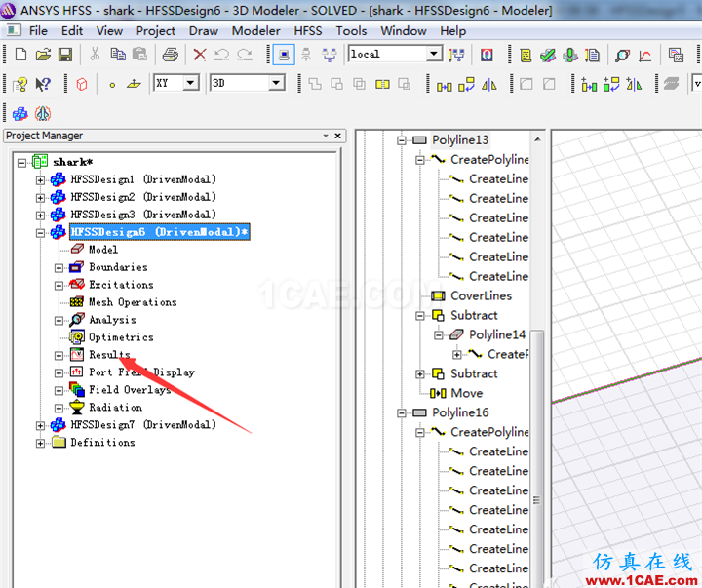Expand HFSSDesign2 in the project tree
Viewport: 702px width, 588px height.
pyautogui.click(x=40, y=198)
